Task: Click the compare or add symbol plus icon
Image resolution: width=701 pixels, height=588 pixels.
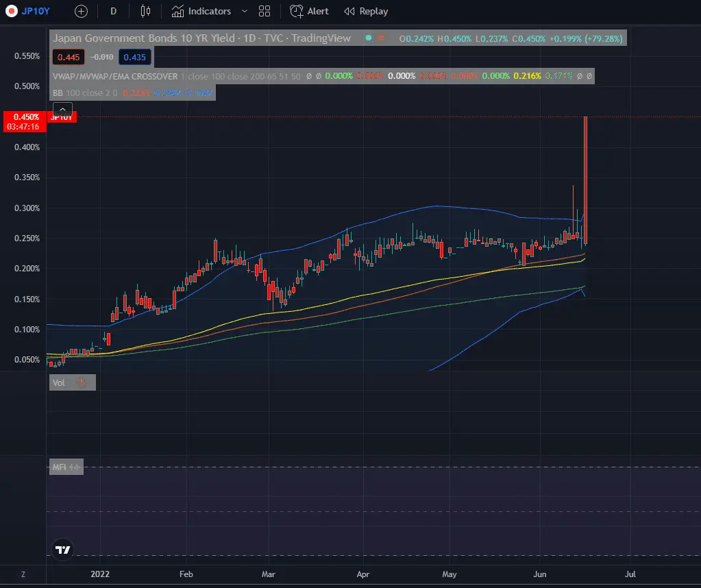Action: (x=81, y=11)
